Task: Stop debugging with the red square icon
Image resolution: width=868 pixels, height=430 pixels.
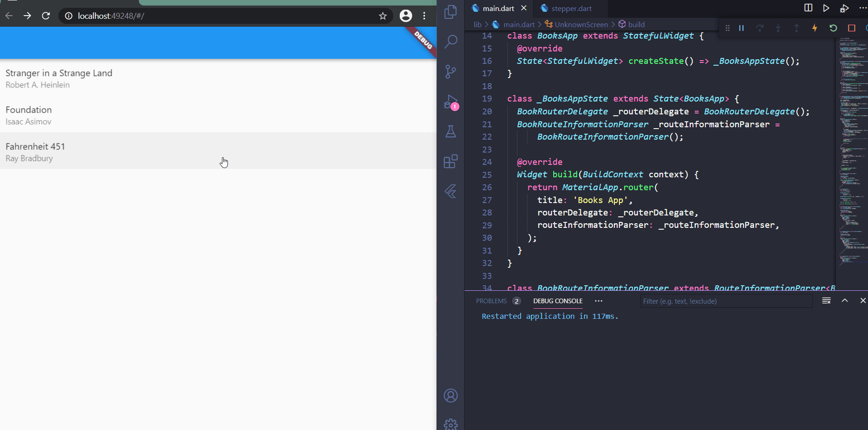Action: click(x=852, y=28)
